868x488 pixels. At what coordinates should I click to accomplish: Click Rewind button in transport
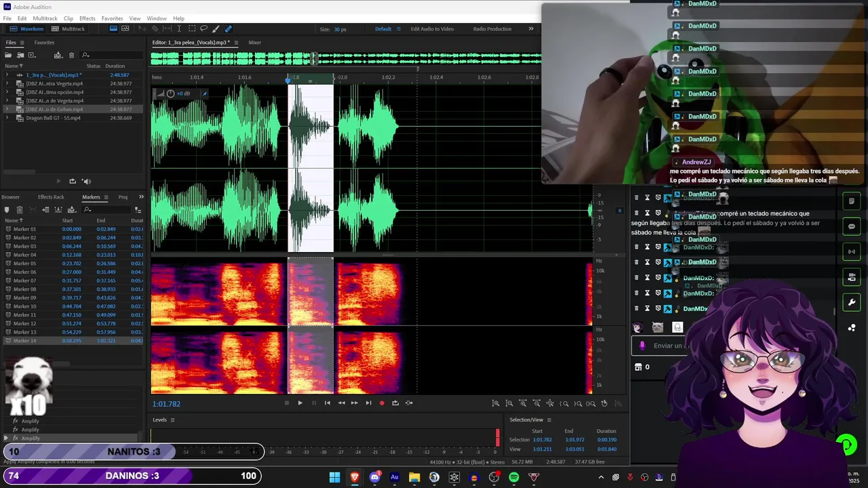341,403
